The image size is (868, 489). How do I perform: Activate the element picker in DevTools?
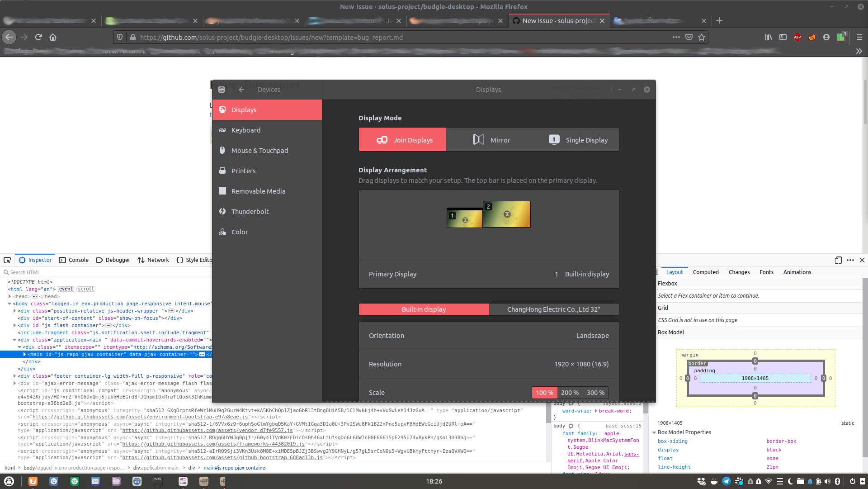[x=7, y=260]
